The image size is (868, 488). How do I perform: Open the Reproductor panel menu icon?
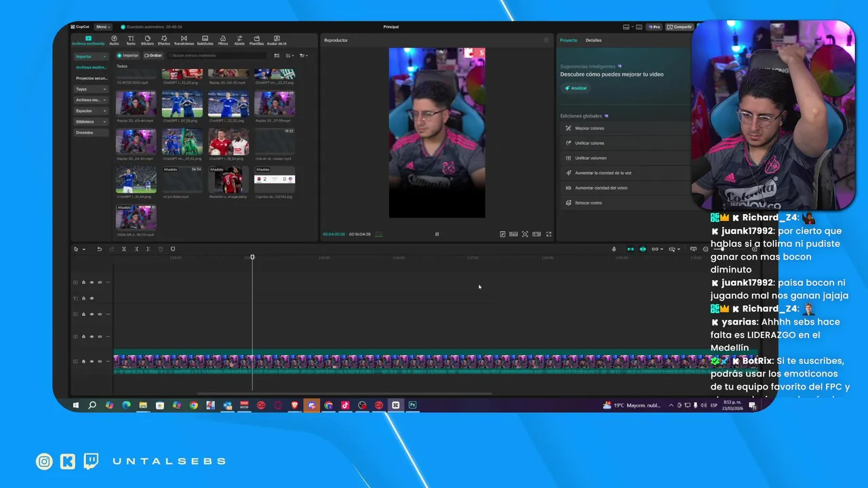click(x=546, y=40)
